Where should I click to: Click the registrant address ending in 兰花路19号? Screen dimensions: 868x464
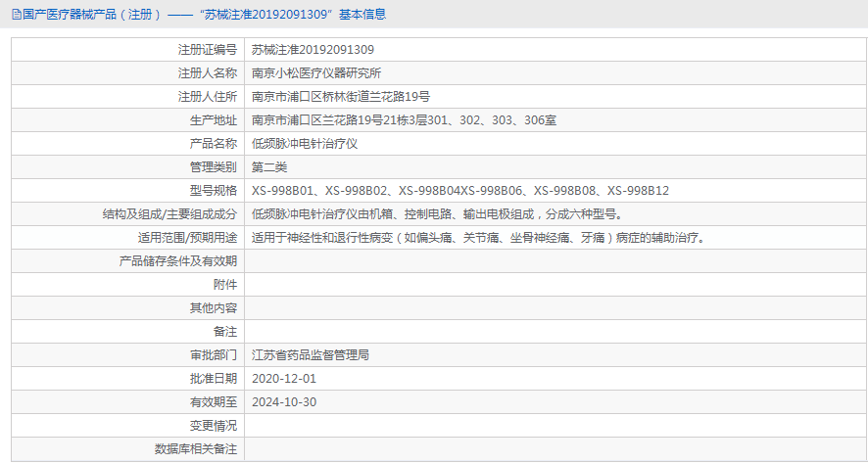click(x=341, y=97)
